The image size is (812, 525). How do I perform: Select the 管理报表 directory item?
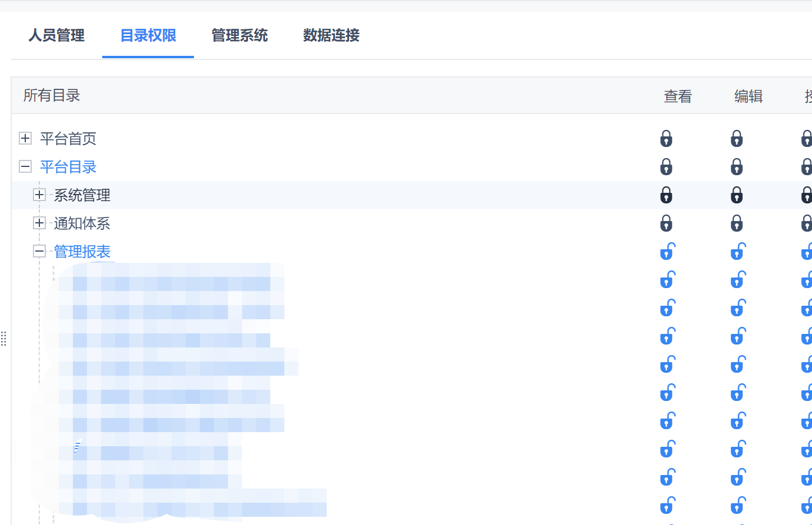click(82, 252)
